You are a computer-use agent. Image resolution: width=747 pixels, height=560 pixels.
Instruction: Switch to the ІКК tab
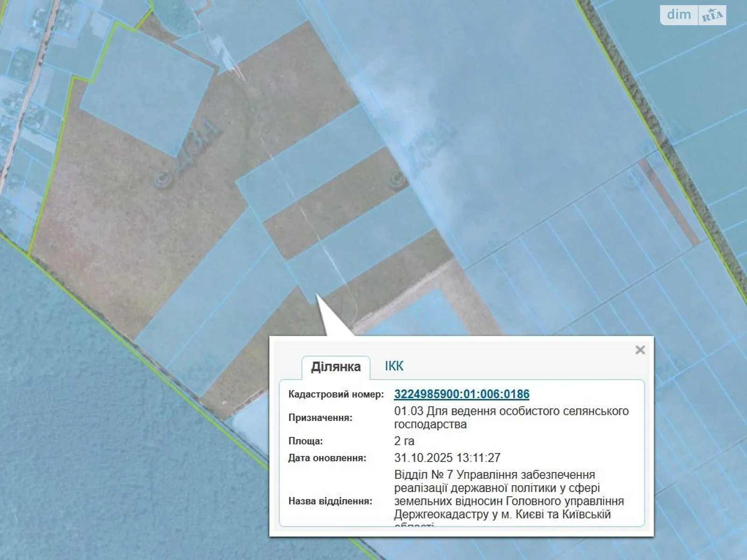394,366
